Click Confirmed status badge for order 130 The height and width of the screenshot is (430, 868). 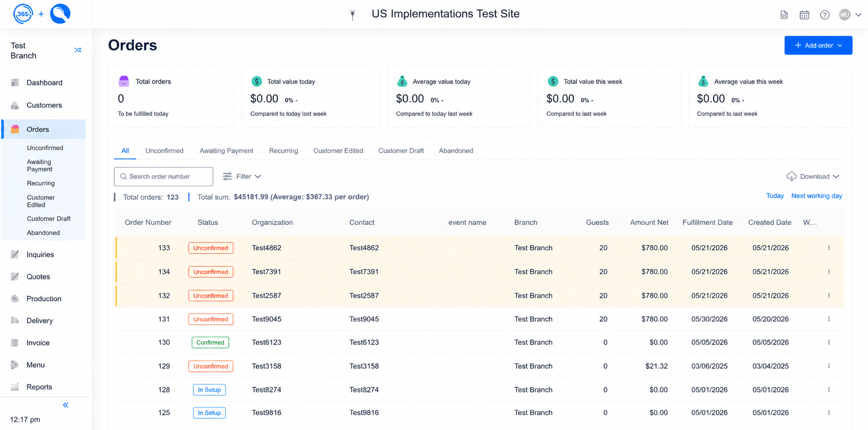coord(210,342)
